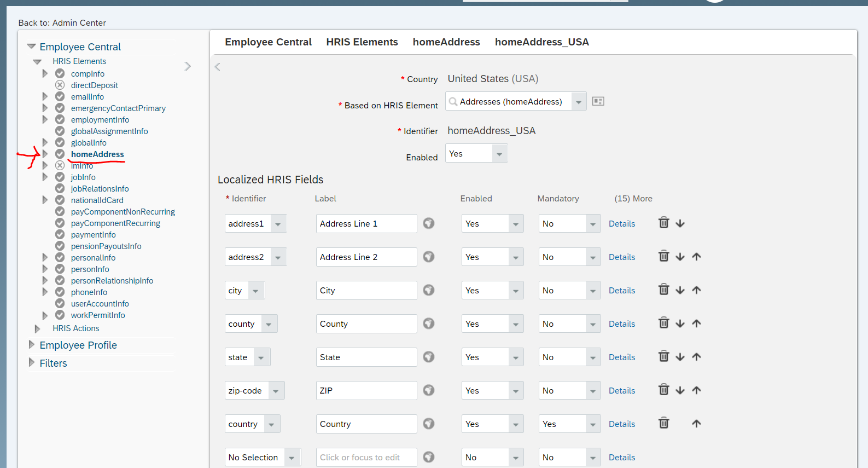The width and height of the screenshot is (868, 468).
Task: Move county row up
Action: point(696,323)
